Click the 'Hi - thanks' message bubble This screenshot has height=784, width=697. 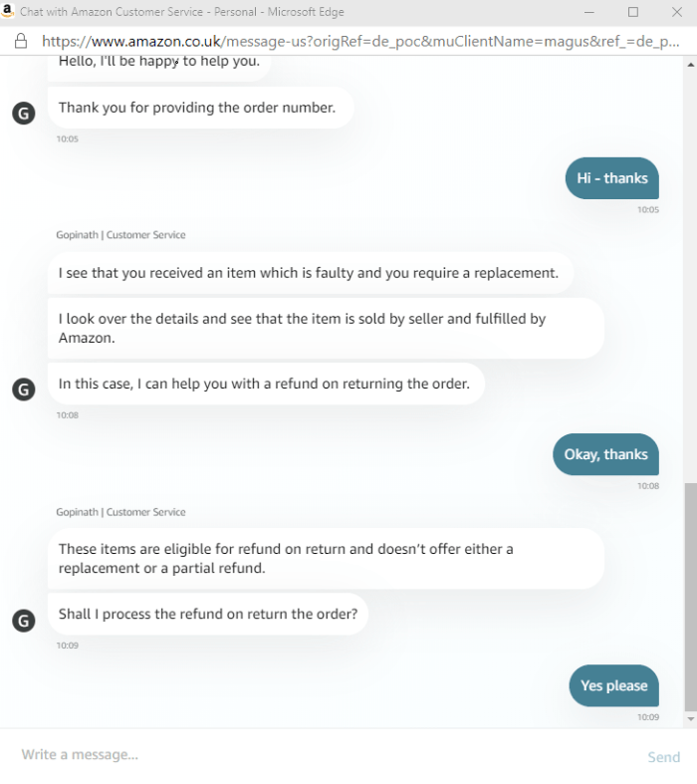612,178
